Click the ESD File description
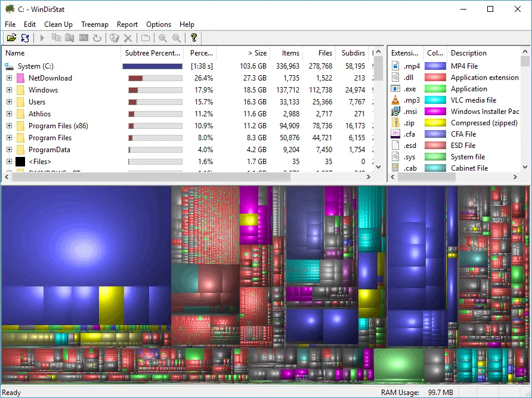Screen dimensions: 532x398 (463, 146)
